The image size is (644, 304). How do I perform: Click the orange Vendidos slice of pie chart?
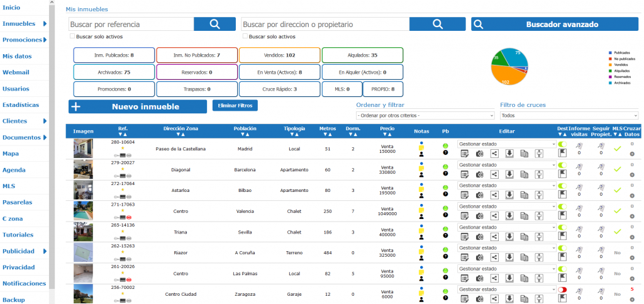click(504, 77)
